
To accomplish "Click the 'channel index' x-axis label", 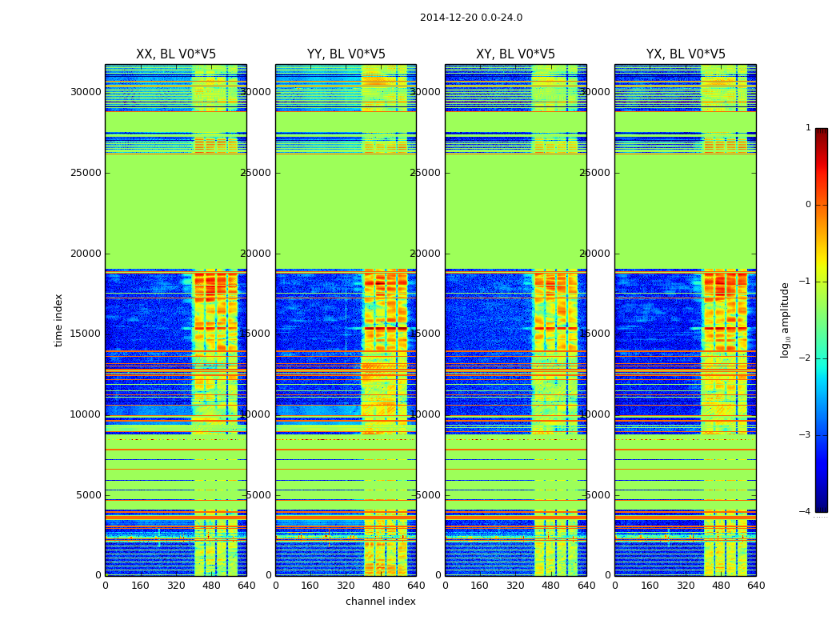I will tap(380, 602).
